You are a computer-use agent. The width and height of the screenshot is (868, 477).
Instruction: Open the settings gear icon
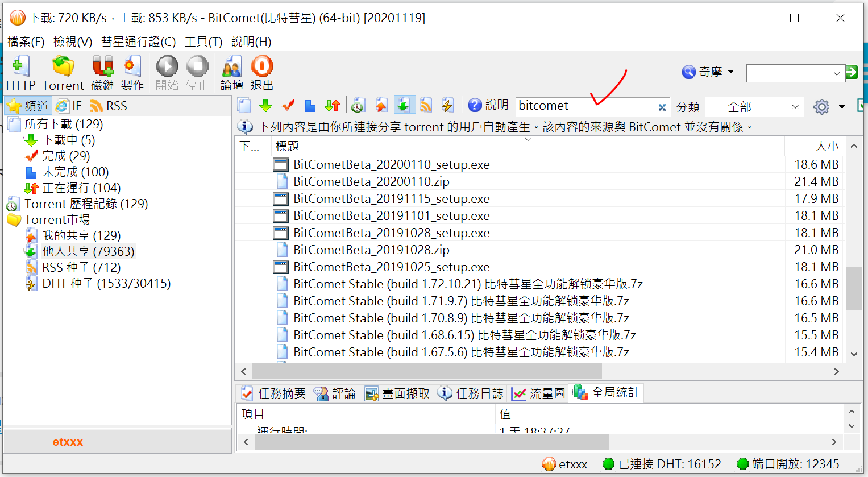(821, 106)
